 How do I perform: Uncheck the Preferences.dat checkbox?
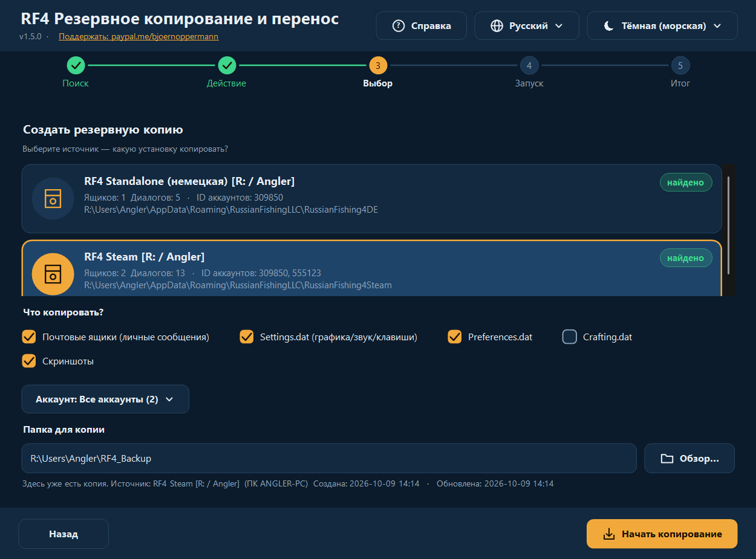point(455,337)
